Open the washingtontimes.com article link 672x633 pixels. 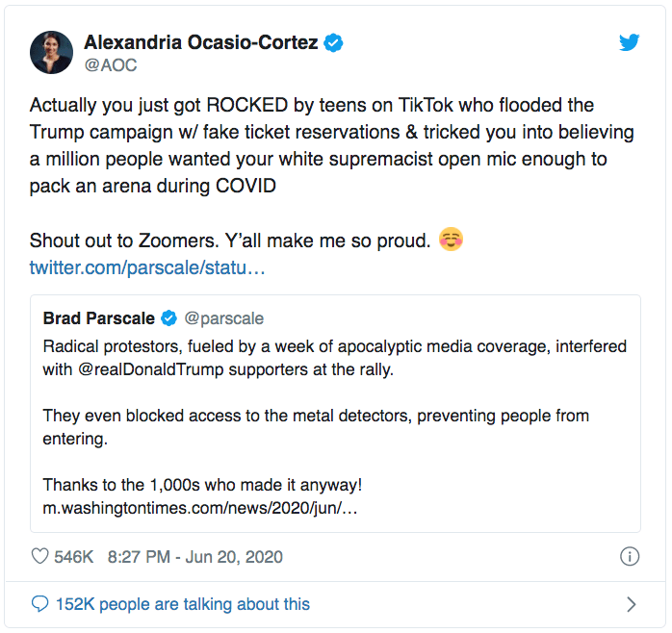click(x=200, y=509)
